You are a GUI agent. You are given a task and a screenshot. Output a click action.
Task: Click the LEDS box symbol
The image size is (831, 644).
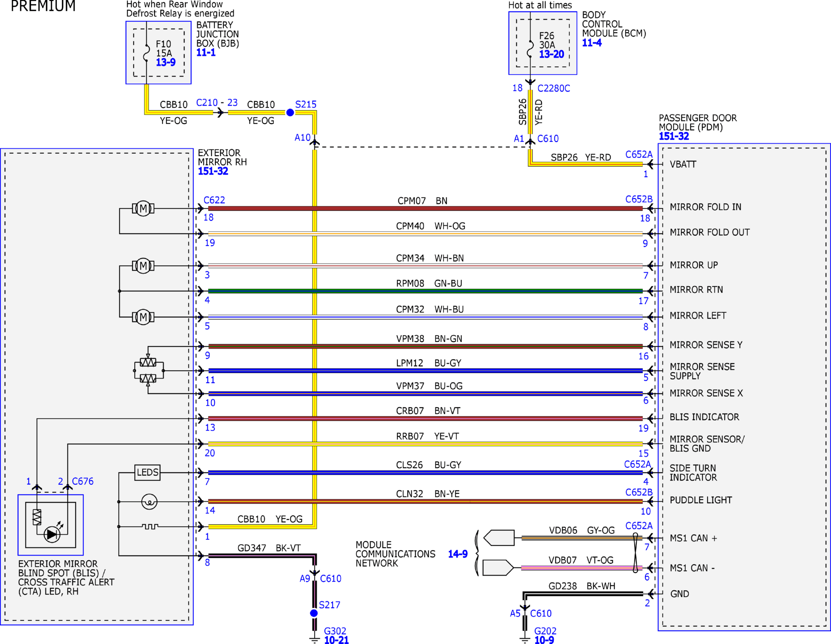coord(147,472)
